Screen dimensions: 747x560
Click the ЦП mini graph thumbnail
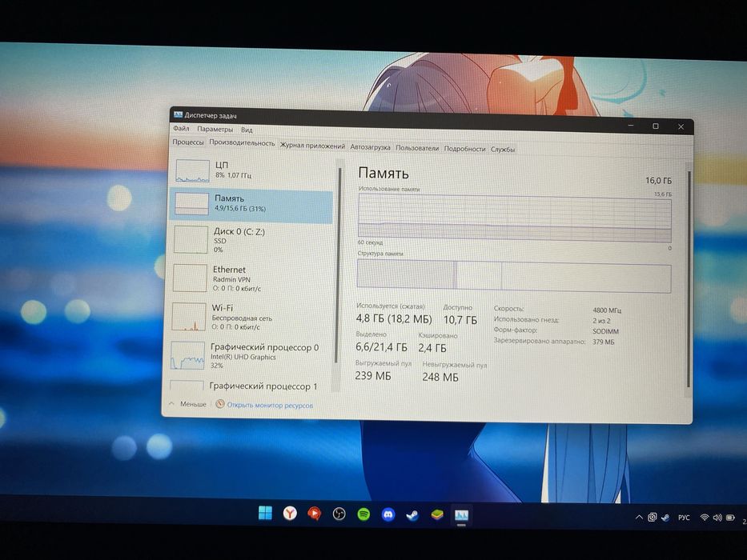tap(192, 171)
